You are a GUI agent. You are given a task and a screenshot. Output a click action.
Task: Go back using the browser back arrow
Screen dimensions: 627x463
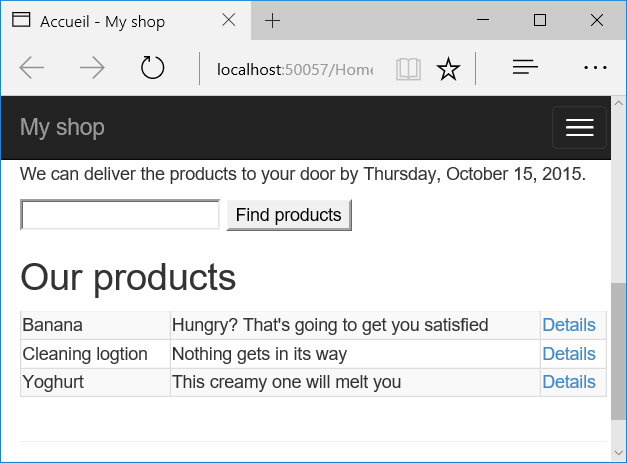point(32,68)
